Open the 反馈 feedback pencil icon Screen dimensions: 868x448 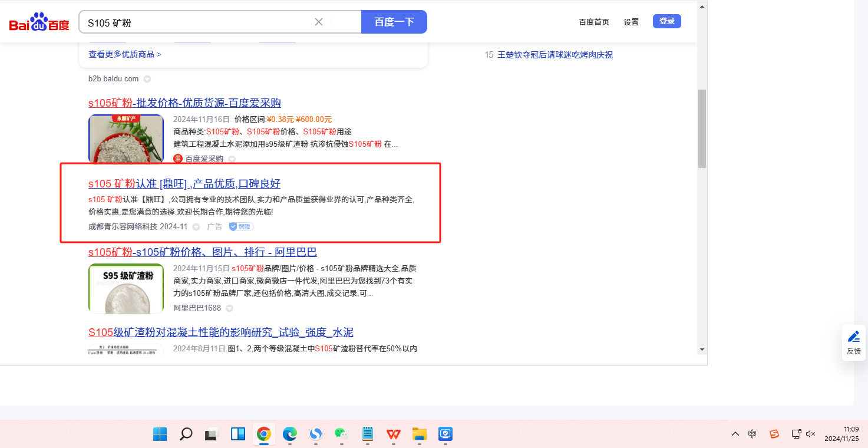[x=853, y=337]
